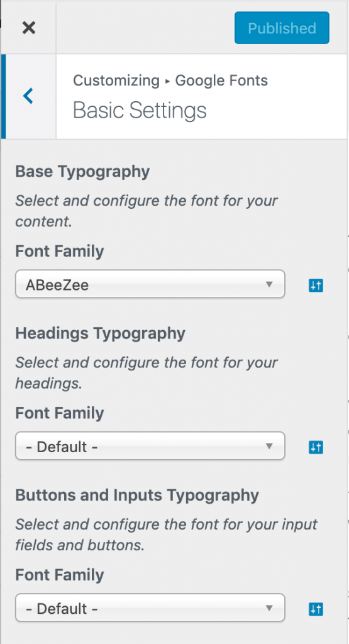Viewport: 349px width, 644px height.
Task: Click the Base Typography section heading
Action: (82, 172)
